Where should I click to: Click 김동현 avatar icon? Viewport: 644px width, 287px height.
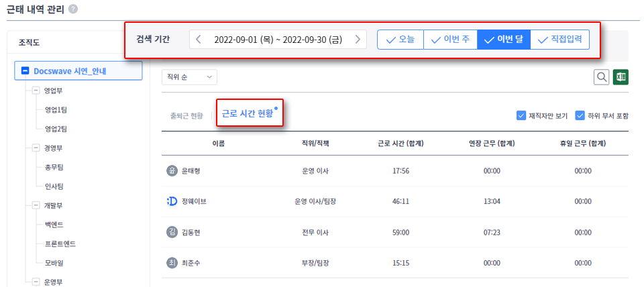(x=172, y=233)
